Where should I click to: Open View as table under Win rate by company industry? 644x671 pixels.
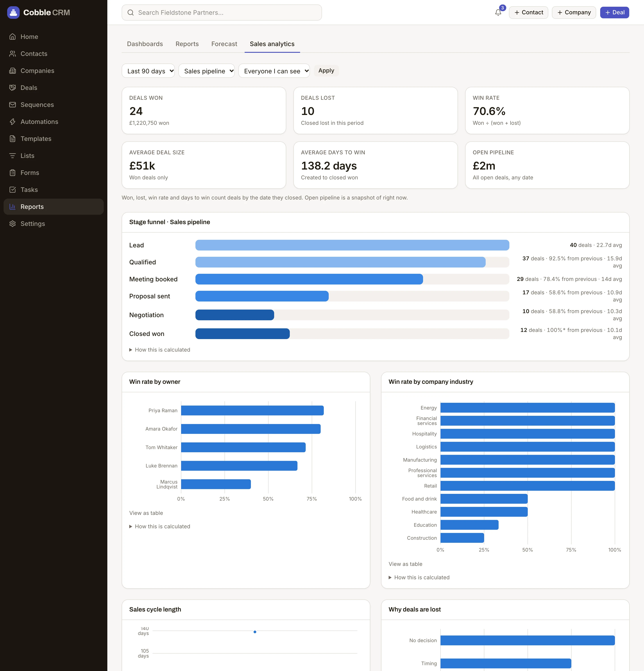405,564
